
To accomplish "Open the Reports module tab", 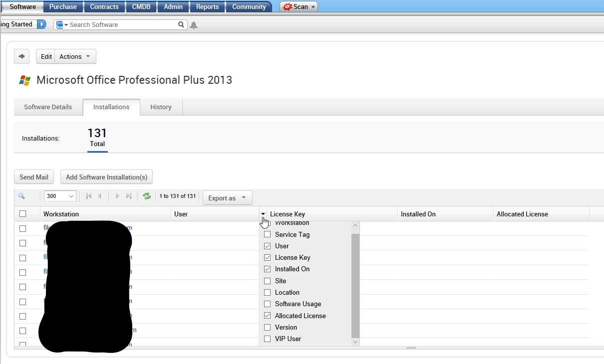I will coord(207,6).
